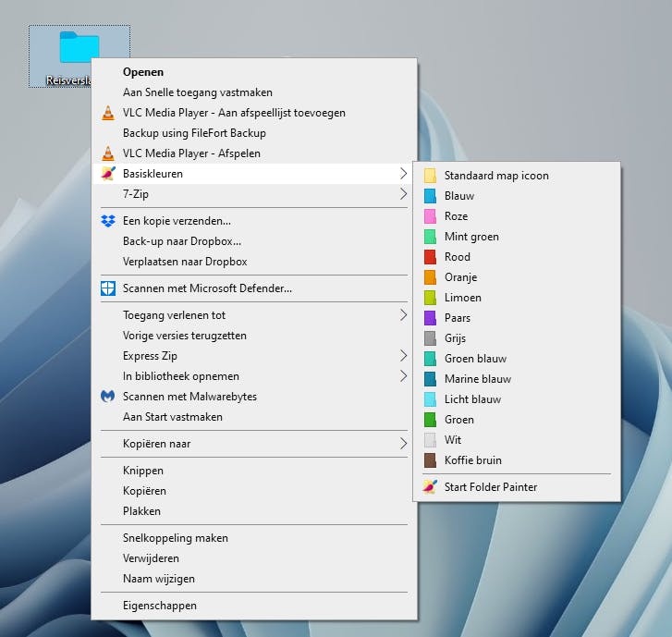Click the yellow default folder icon swatch
The width and height of the screenshot is (672, 637).
[x=430, y=176]
